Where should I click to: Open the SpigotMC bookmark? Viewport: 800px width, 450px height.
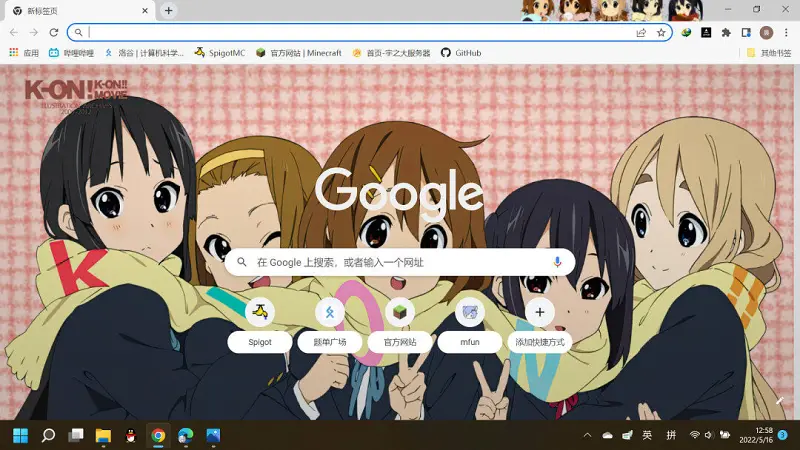(220, 53)
